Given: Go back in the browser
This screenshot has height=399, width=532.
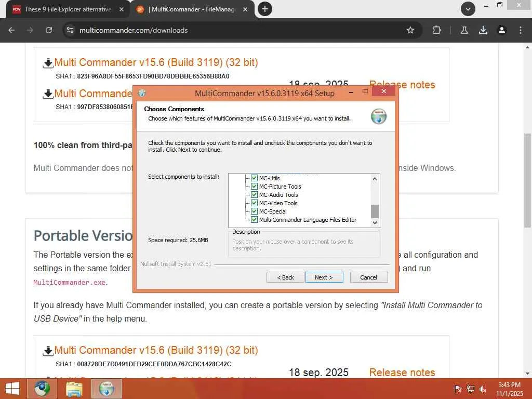Looking at the screenshot, I should (11, 30).
